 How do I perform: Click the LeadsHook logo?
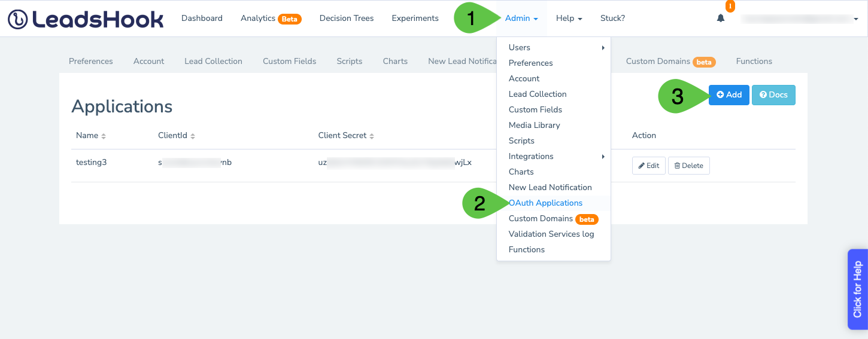coord(86,19)
